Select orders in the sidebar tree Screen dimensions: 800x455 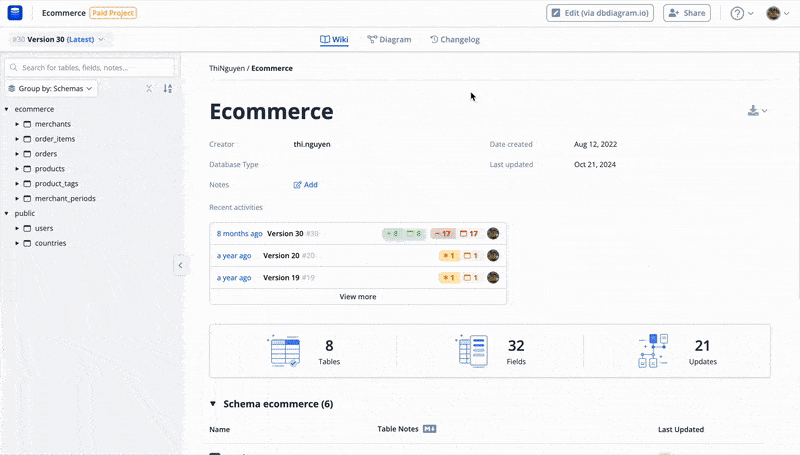[x=46, y=154]
